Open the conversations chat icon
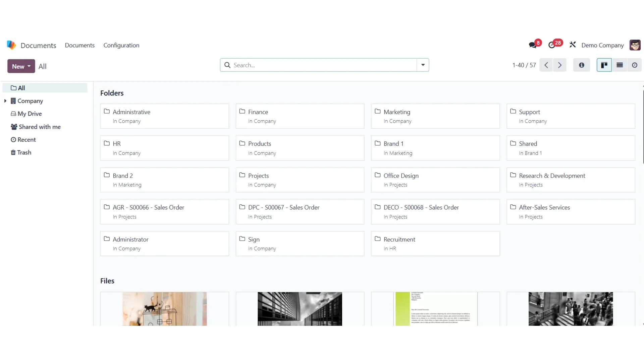 pos(533,45)
